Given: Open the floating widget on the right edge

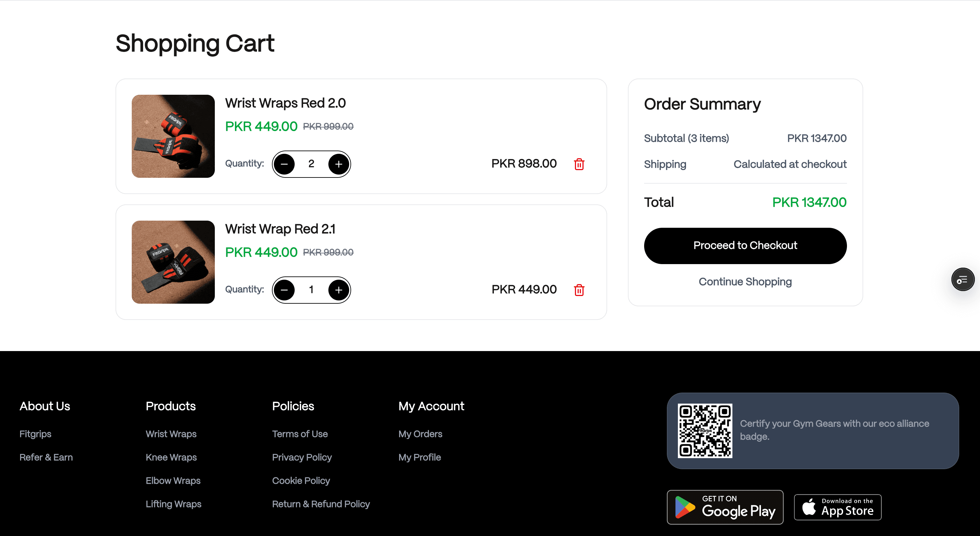Looking at the screenshot, I should coord(962,279).
